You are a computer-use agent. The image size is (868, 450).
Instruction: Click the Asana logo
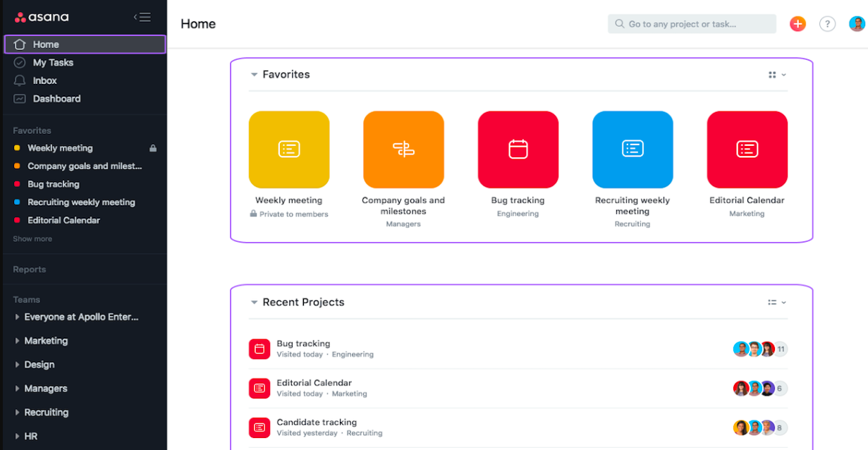[x=42, y=17]
